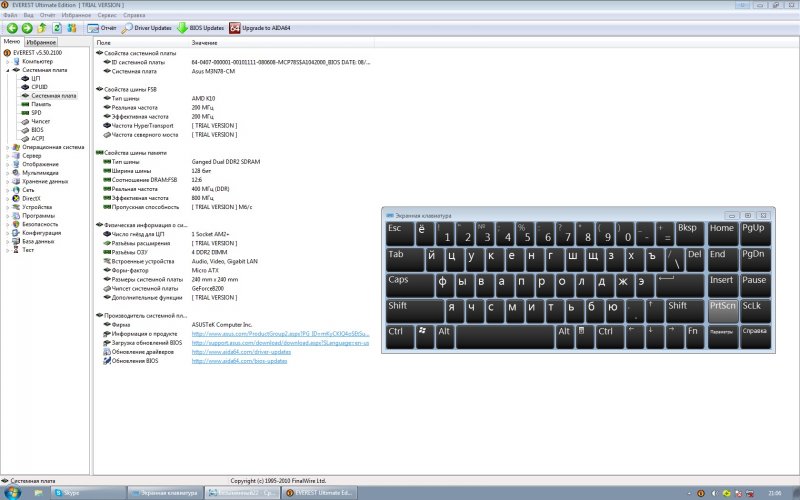Expand the Компьютер tree node
Viewport: 800px width, 500px height.
coord(7,61)
